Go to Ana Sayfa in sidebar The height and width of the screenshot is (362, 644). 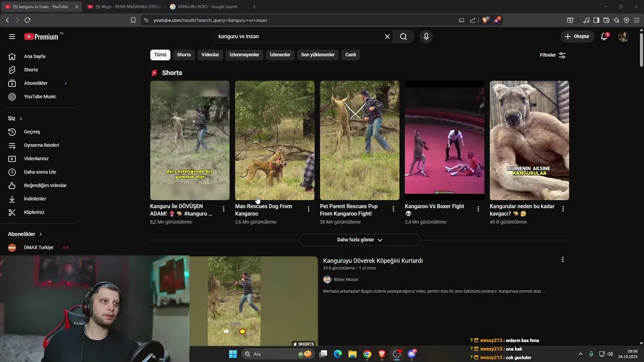tap(35, 56)
